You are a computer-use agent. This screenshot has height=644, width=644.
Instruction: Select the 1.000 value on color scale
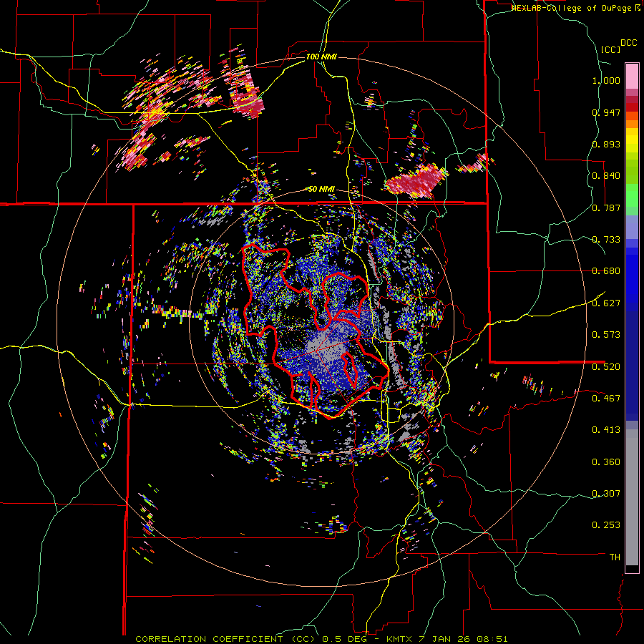(x=606, y=80)
